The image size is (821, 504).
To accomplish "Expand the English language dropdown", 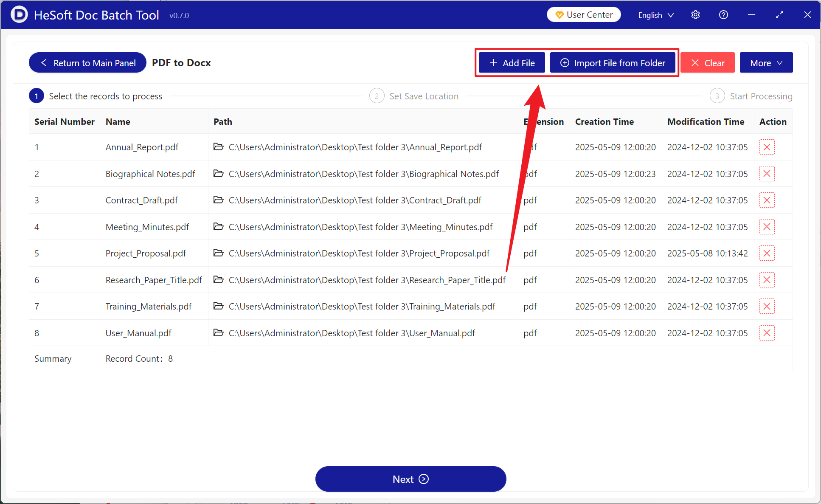I will tap(656, 15).
